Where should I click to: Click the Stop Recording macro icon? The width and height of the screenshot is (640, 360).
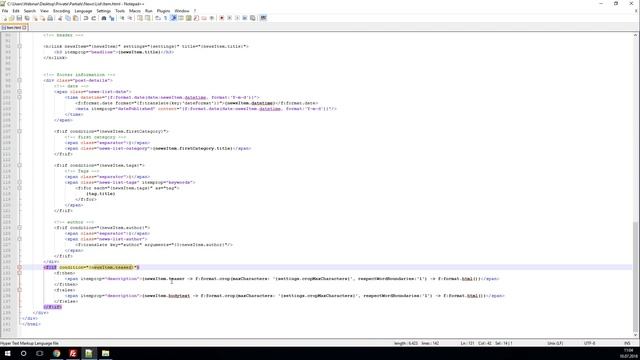point(229,18)
